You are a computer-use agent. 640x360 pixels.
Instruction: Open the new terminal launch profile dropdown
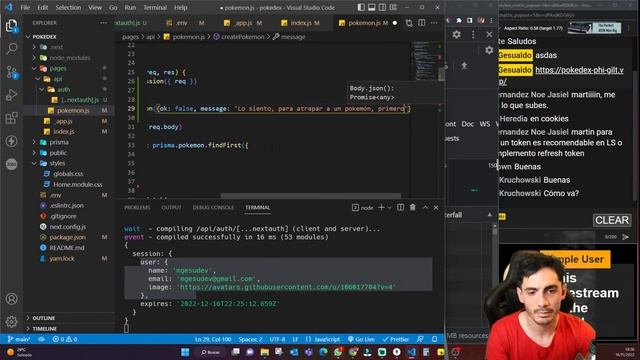(389, 208)
